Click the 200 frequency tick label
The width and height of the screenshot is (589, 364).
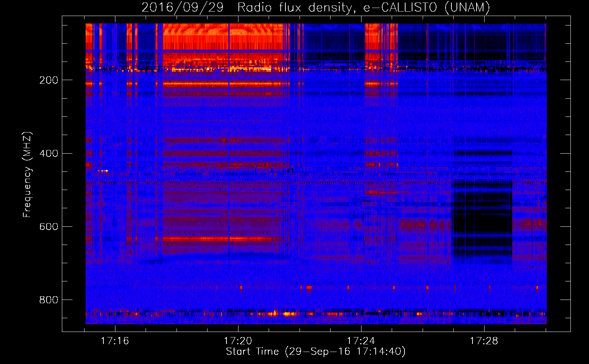click(x=49, y=80)
